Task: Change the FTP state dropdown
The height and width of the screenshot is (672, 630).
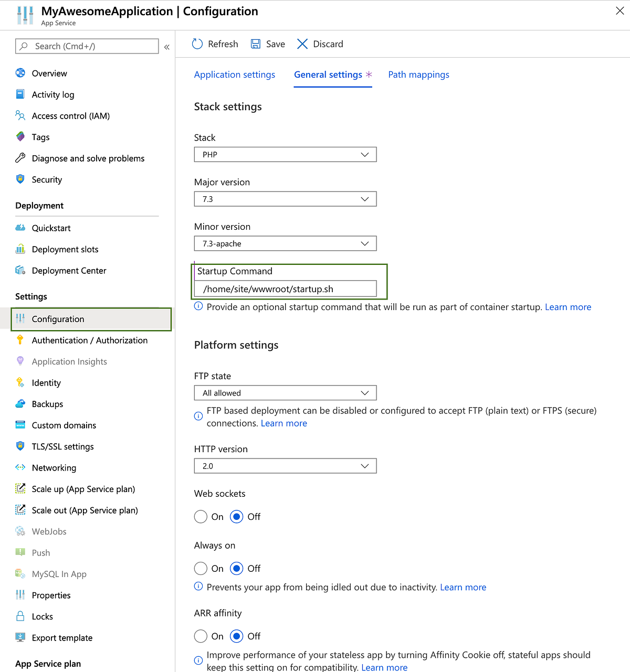Action: (x=285, y=392)
